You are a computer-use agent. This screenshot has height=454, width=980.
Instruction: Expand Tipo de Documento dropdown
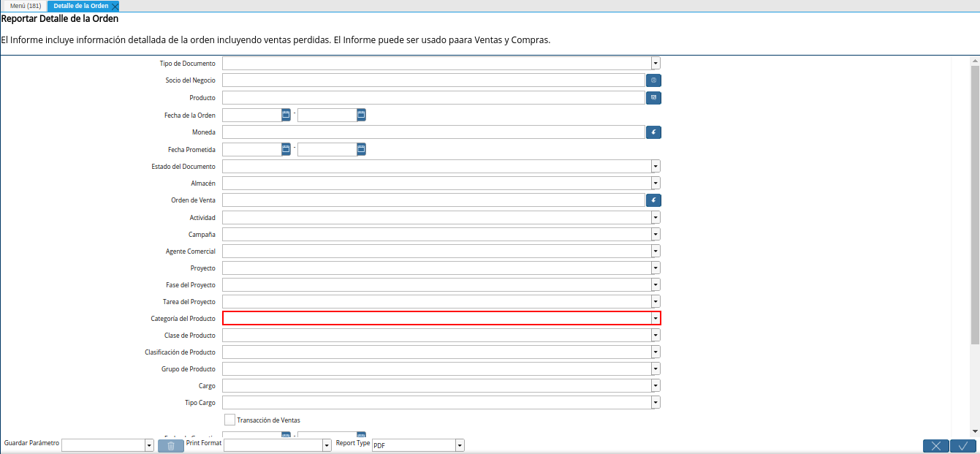tap(656, 64)
